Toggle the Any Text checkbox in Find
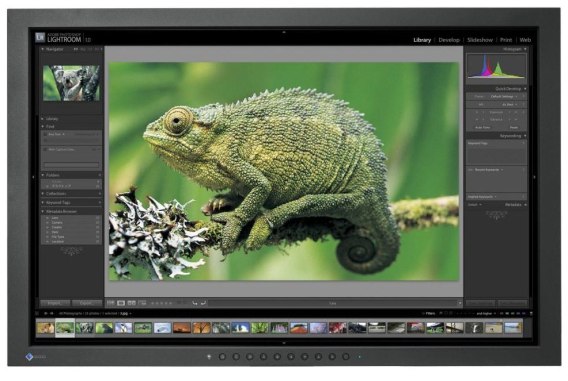This screenshot has height=381, width=568. click(x=45, y=134)
